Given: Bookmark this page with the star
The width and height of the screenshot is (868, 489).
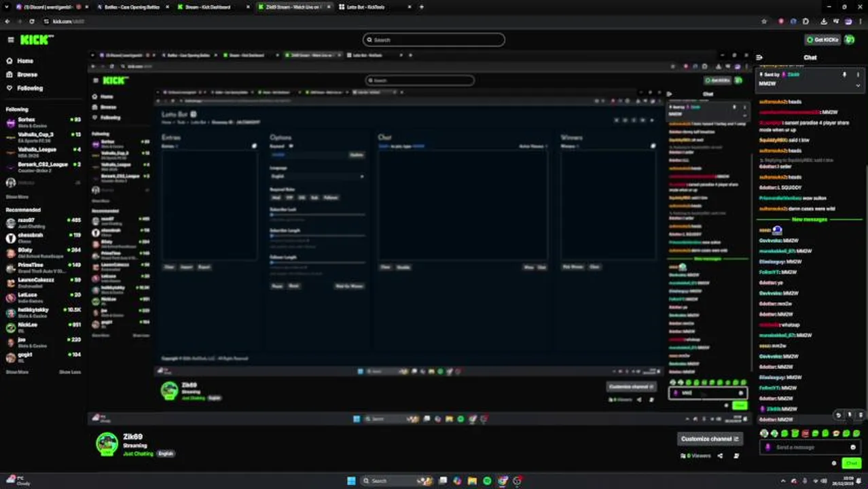Looking at the screenshot, I should (x=764, y=22).
